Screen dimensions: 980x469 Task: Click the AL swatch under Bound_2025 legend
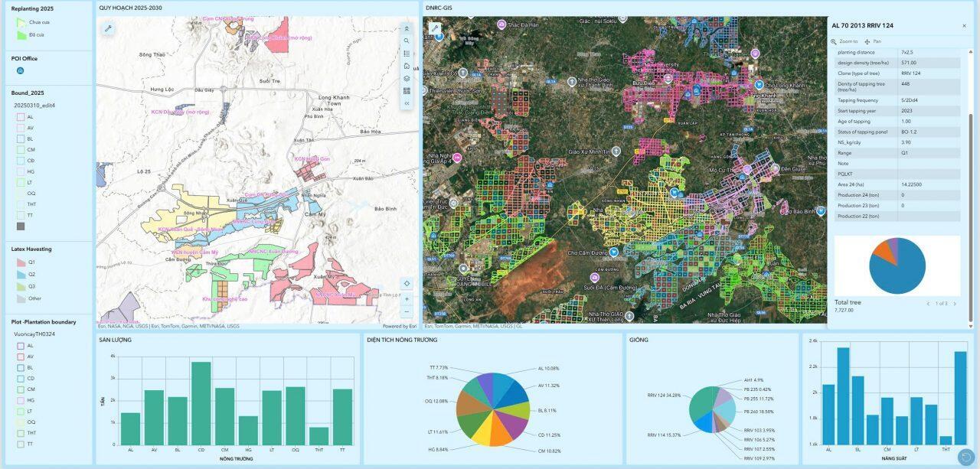click(20, 117)
